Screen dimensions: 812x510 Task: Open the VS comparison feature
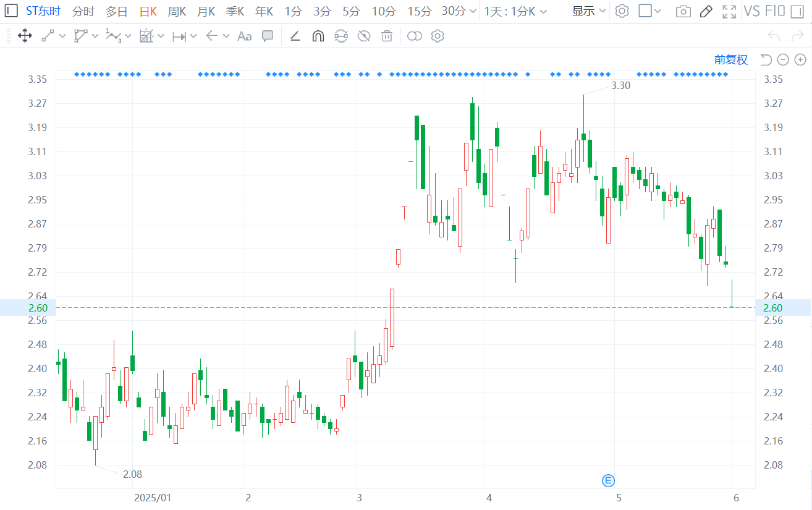coord(752,11)
